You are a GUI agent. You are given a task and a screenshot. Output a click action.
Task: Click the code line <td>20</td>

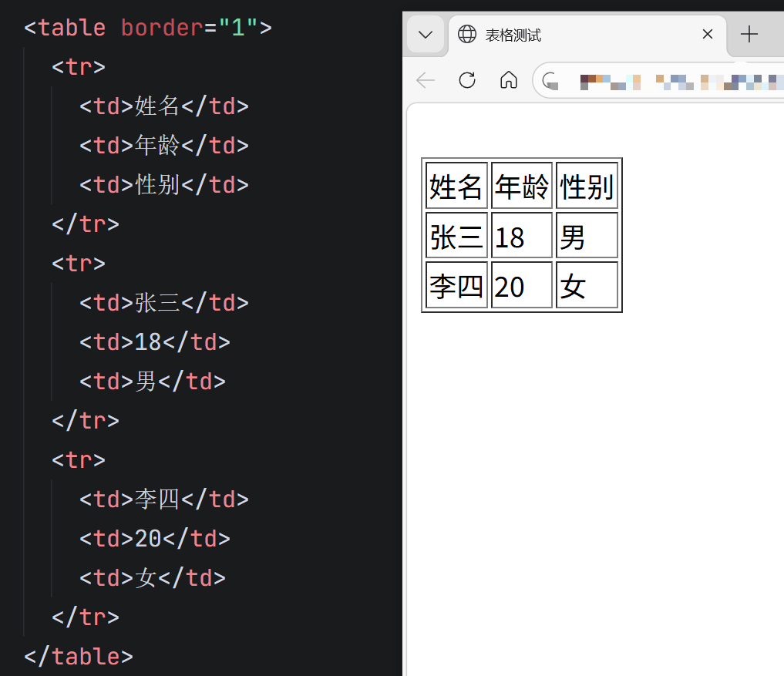[155, 539]
